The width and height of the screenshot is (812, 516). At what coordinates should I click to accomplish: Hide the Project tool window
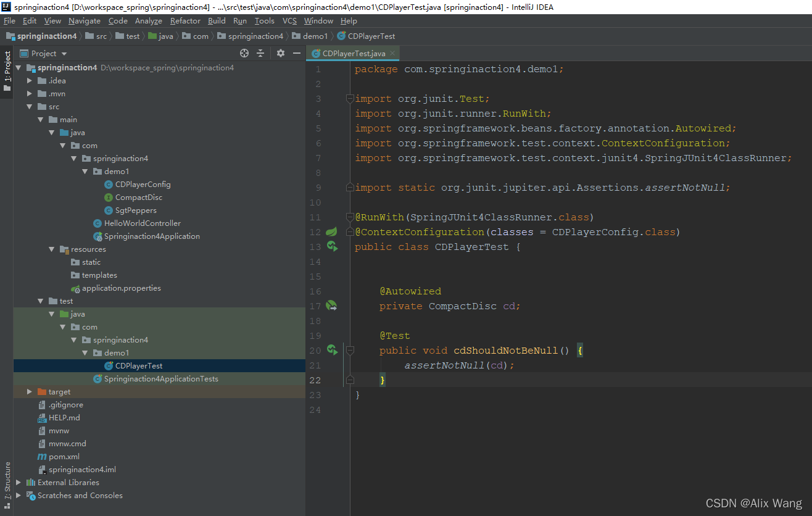tap(297, 54)
